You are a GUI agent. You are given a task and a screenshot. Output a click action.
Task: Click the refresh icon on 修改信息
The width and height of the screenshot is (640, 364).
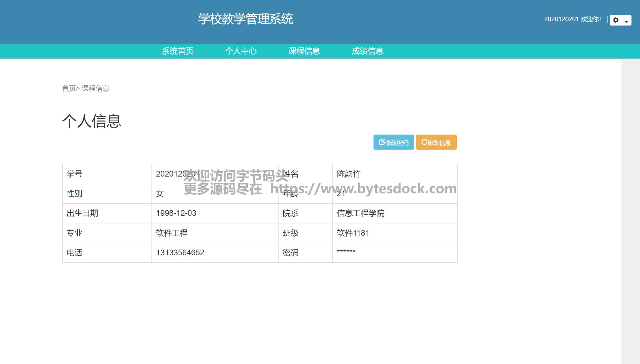424,142
